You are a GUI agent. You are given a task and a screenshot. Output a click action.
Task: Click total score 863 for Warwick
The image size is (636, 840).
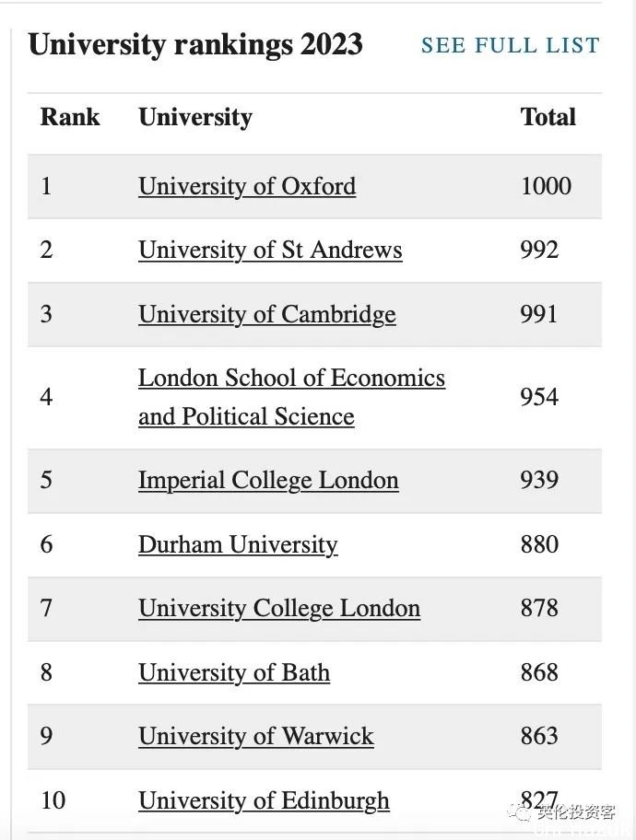[x=539, y=736]
